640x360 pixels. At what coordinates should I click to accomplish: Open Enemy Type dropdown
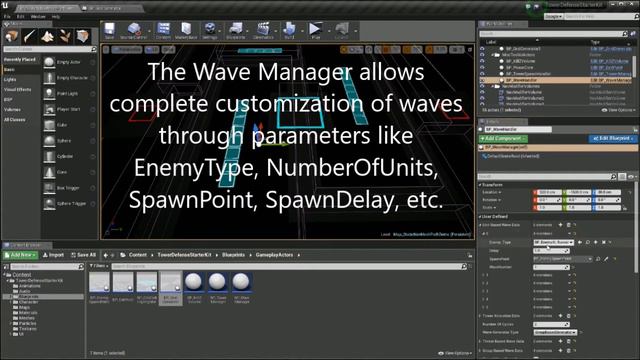coord(553,242)
